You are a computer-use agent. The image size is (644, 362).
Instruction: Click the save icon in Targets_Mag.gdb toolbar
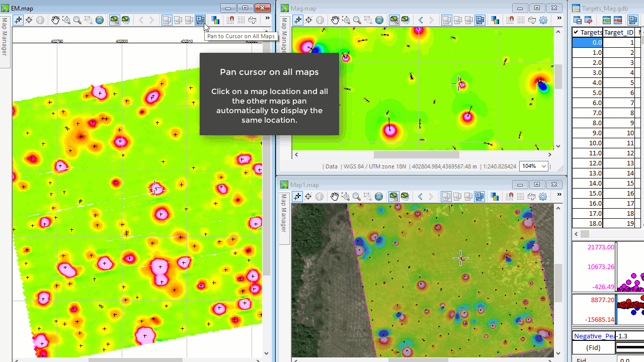click(x=578, y=20)
